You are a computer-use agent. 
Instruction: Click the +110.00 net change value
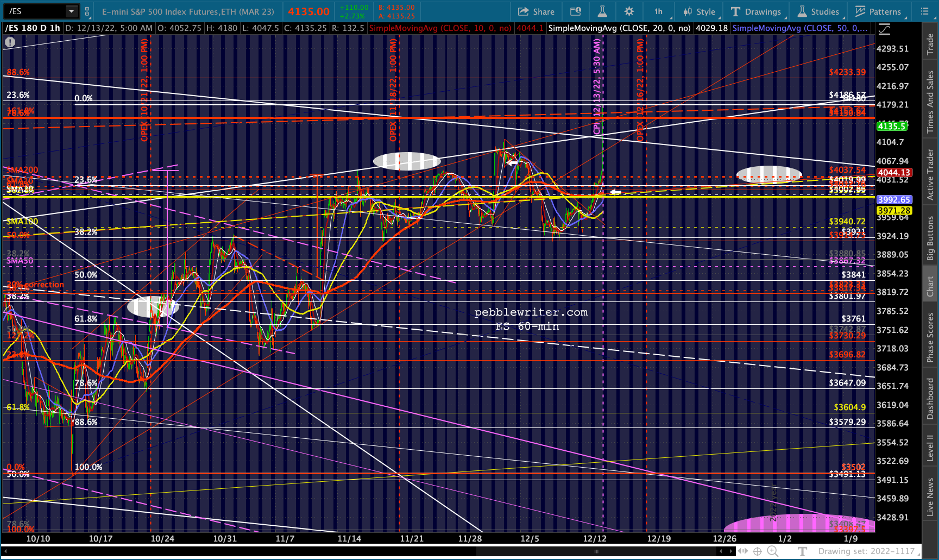click(353, 8)
